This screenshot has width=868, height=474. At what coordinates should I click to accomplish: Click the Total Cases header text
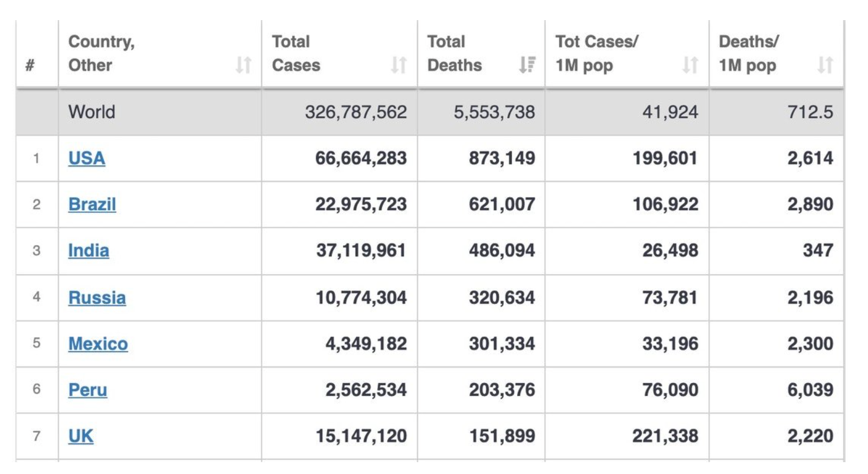pyautogui.click(x=296, y=53)
